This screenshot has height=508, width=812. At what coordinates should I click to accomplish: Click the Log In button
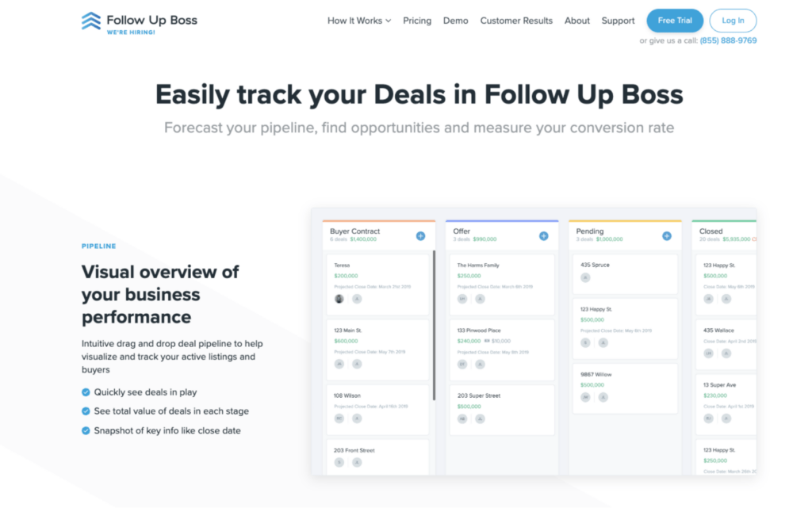pyautogui.click(x=733, y=21)
